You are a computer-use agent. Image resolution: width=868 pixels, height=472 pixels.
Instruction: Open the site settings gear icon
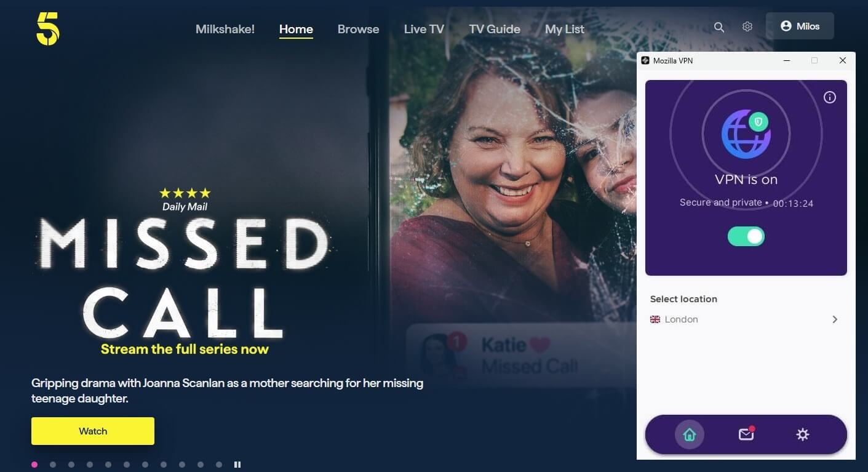[x=747, y=27]
